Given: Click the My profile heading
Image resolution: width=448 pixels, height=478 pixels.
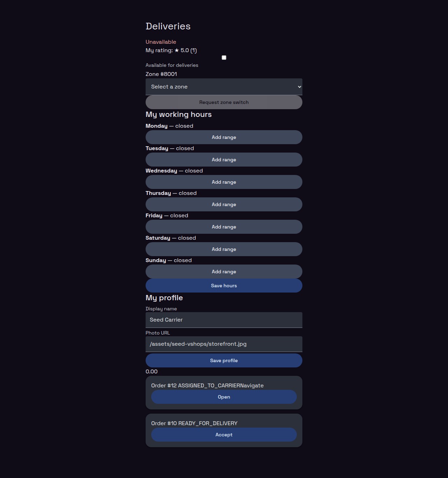Looking at the screenshot, I should pos(164,298).
